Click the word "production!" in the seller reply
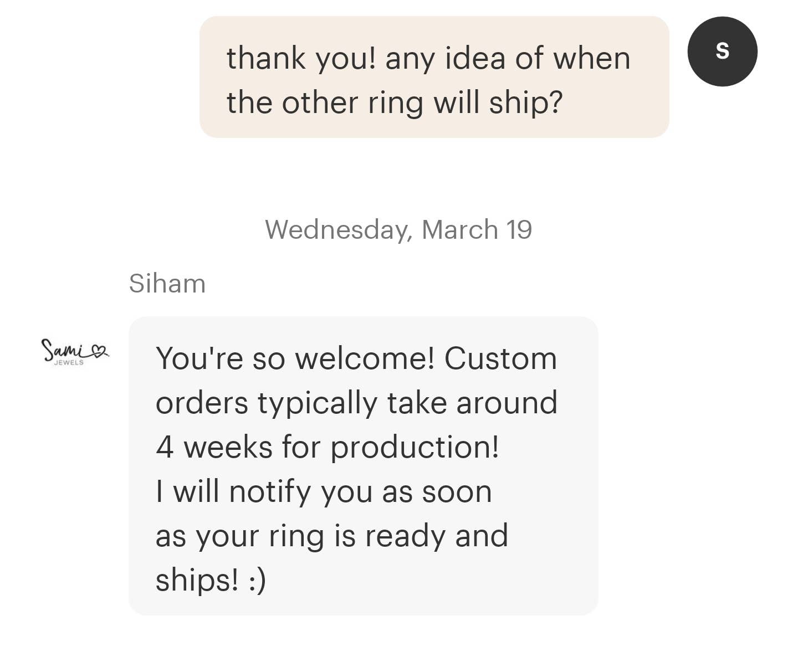This screenshot has width=798, height=672. click(415, 447)
